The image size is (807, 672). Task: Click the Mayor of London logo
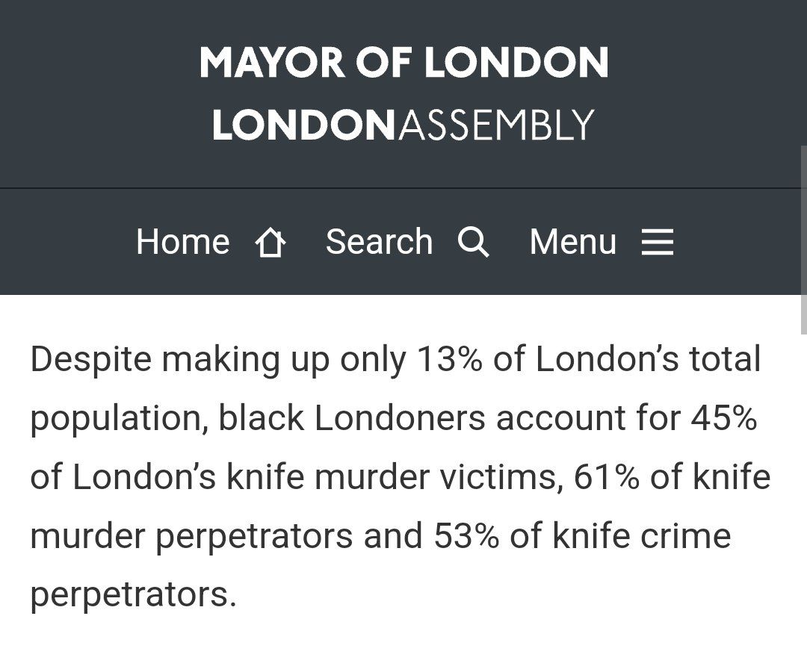tap(403, 63)
